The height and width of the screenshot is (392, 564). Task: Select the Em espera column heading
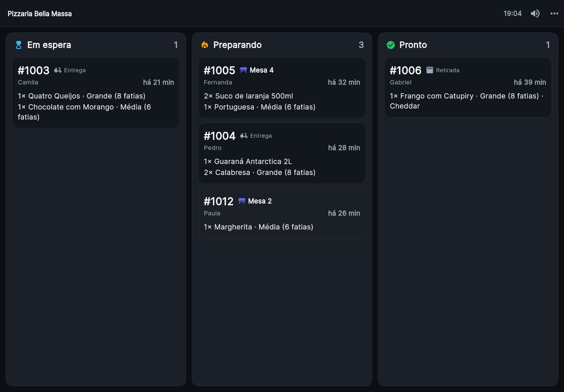(49, 45)
